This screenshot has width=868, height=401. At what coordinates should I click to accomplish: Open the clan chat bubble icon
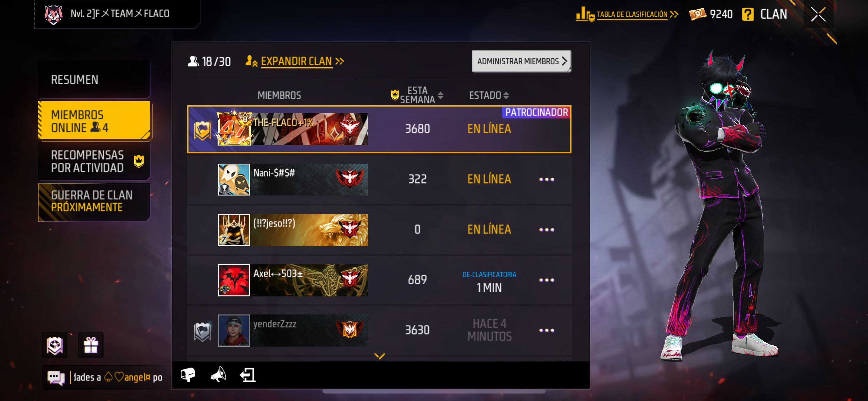[56, 378]
